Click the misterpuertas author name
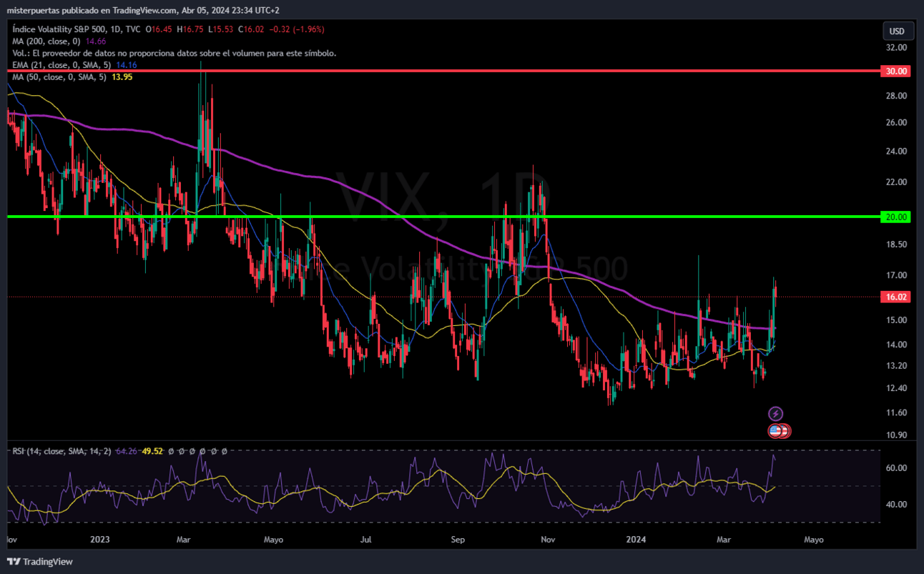 (x=34, y=10)
